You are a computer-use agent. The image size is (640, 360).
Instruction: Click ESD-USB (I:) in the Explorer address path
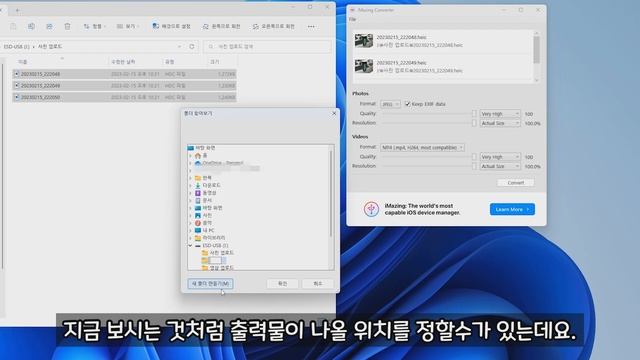16,47
